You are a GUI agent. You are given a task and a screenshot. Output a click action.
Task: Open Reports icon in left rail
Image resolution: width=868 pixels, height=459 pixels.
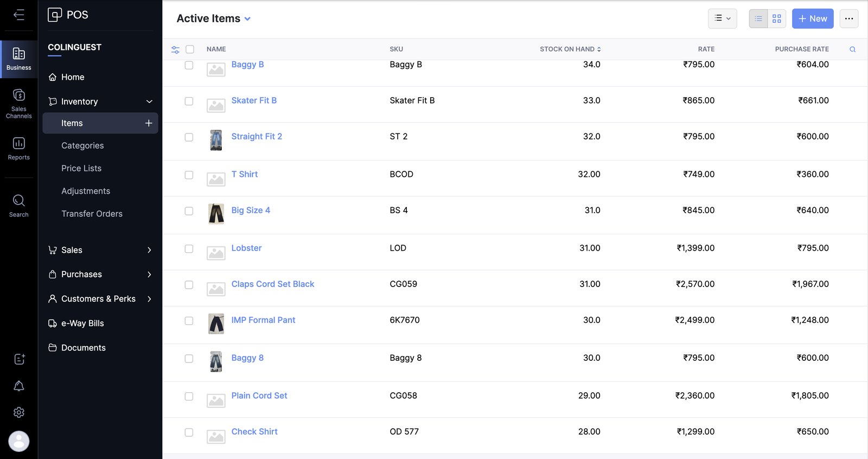tap(19, 148)
